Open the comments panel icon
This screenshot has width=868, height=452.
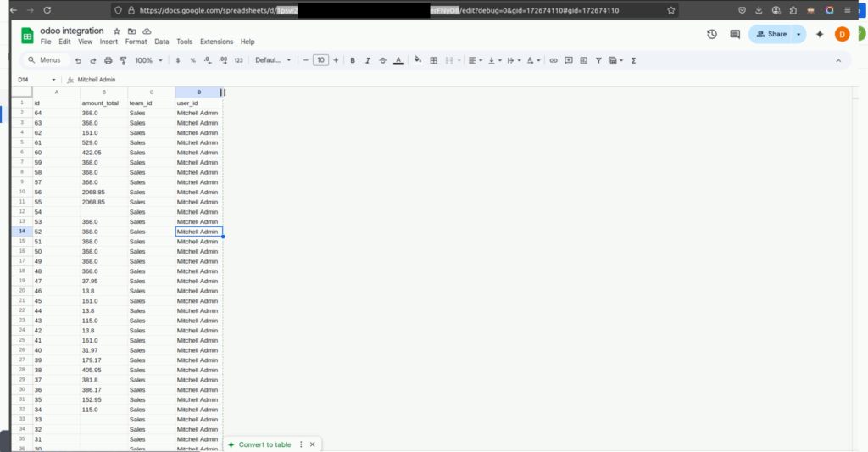click(735, 34)
